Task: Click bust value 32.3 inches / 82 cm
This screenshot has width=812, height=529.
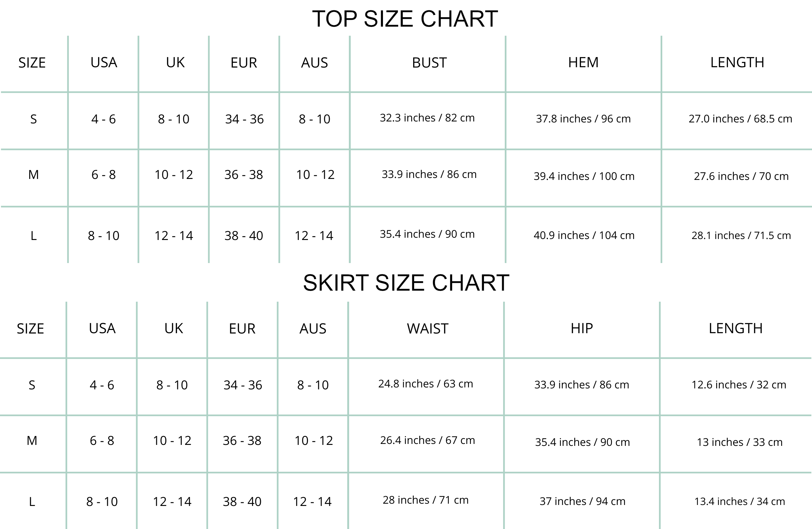Action: 427,118
